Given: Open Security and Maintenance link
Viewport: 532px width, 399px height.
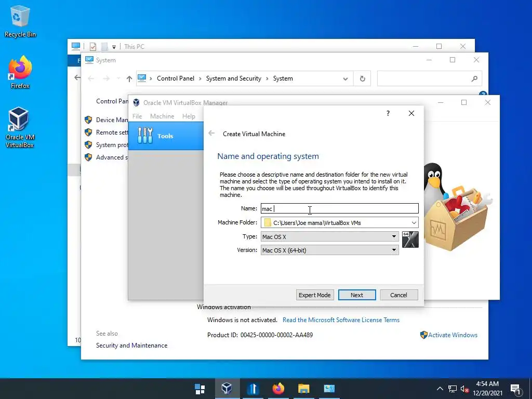Looking at the screenshot, I should 131,345.
